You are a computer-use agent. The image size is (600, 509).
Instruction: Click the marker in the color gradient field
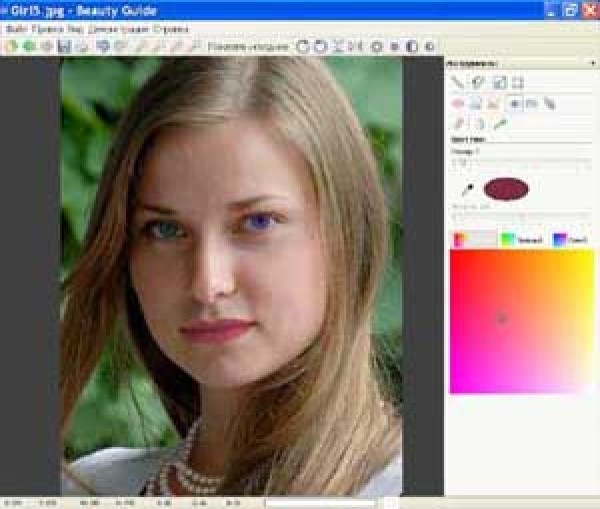pos(501,317)
